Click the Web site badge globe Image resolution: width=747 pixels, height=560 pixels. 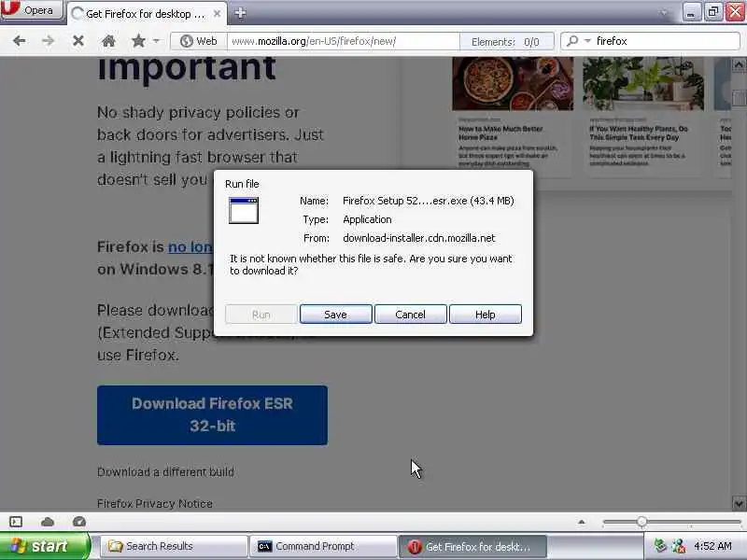[x=199, y=41]
